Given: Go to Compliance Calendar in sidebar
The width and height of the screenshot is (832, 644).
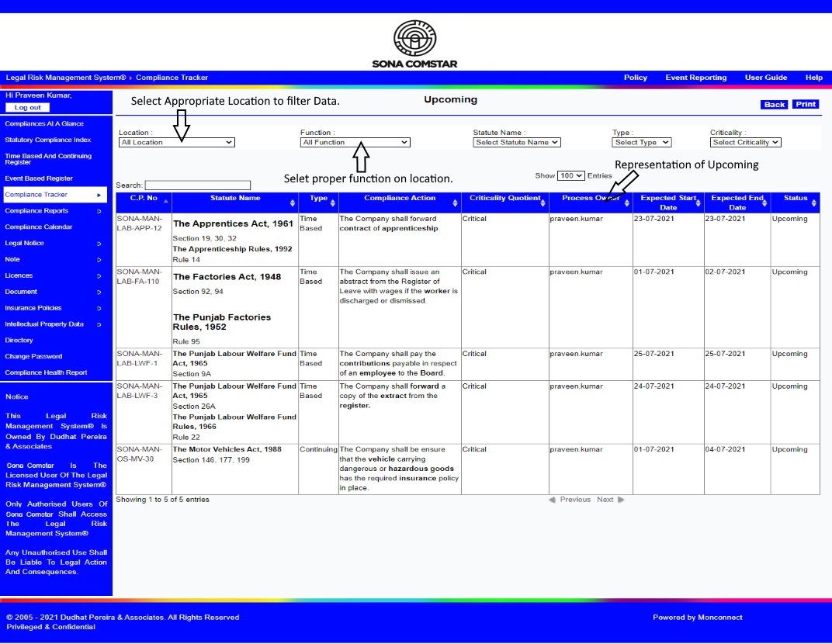Looking at the screenshot, I should pyautogui.click(x=39, y=227).
